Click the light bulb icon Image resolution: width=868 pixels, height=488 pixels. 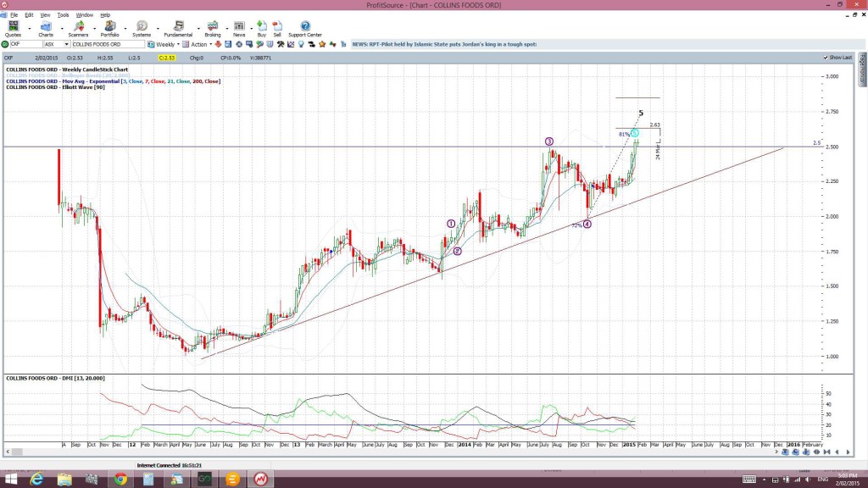pos(301,44)
